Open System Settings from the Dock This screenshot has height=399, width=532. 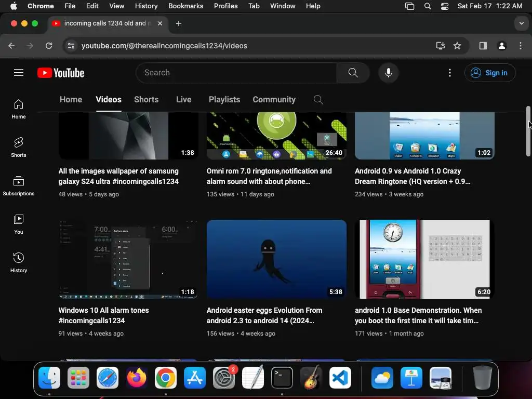tap(224, 378)
